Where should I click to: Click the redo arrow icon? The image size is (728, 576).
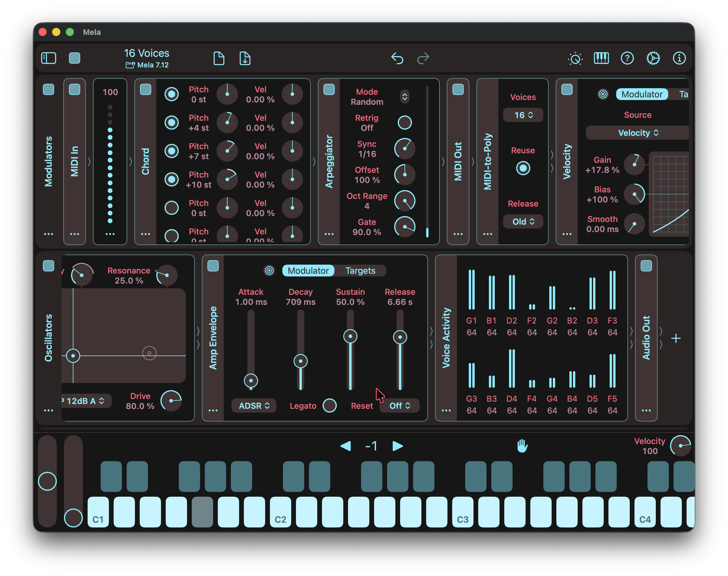click(x=423, y=58)
